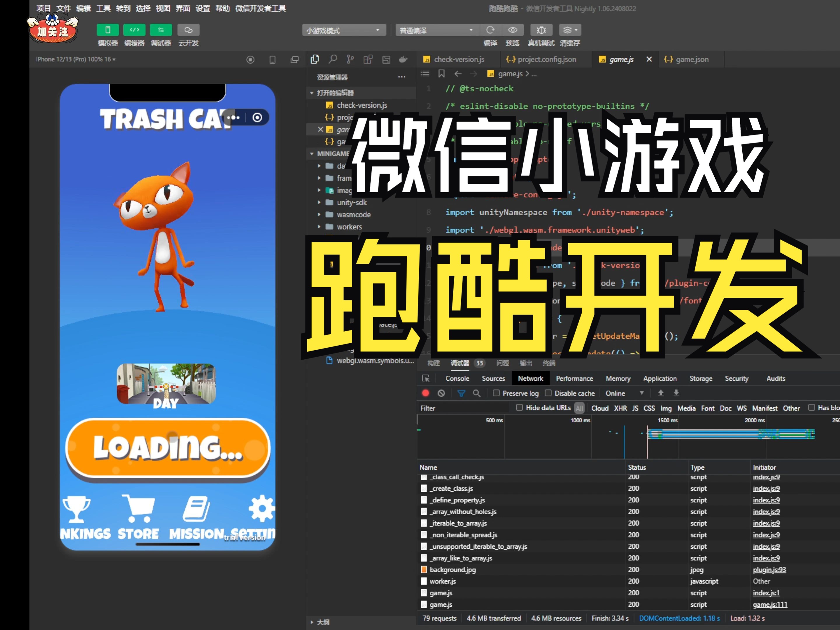The image size is (840, 630).
Task: Start 真机调试 real device debugging
Action: (x=541, y=30)
